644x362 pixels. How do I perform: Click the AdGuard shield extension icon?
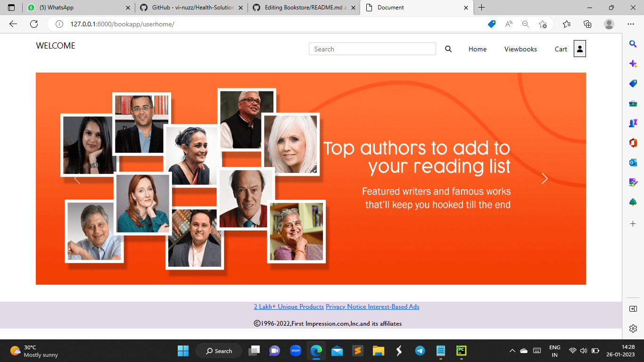[491, 24]
